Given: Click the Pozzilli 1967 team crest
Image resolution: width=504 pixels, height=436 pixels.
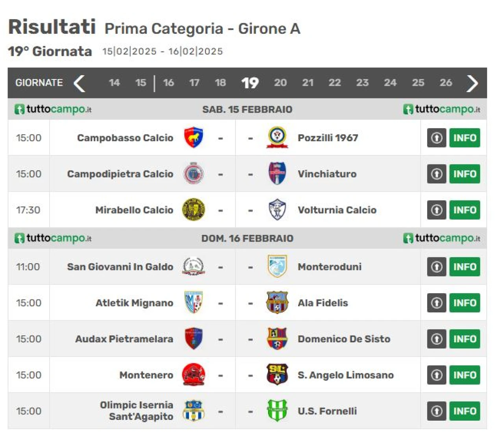Looking at the screenshot, I should coord(277,138).
